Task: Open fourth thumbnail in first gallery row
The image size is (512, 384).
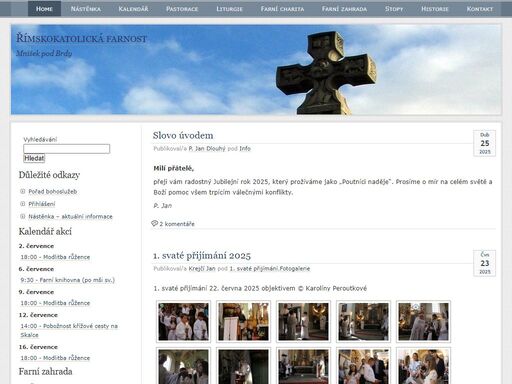Action: [363, 321]
